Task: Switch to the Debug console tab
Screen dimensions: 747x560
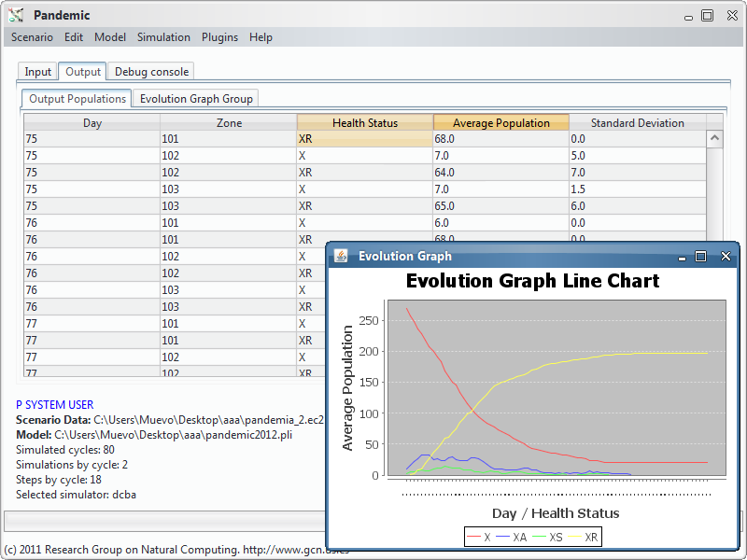Action: [x=151, y=72]
